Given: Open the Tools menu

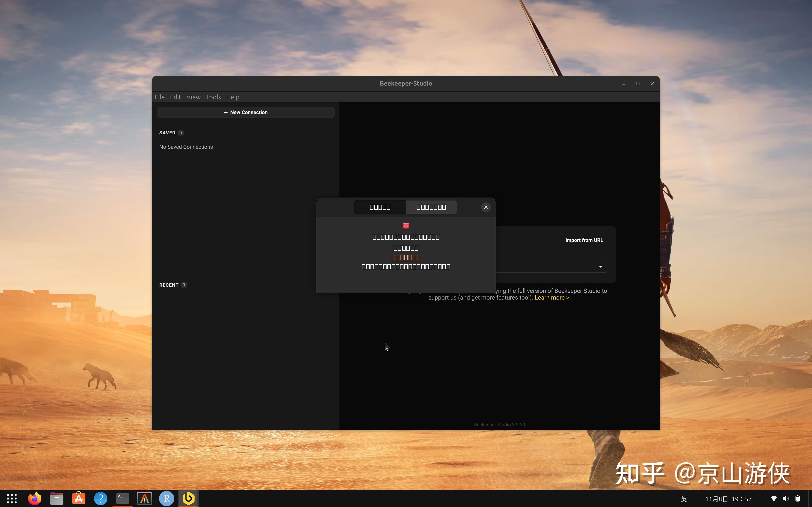Looking at the screenshot, I should click(x=213, y=97).
